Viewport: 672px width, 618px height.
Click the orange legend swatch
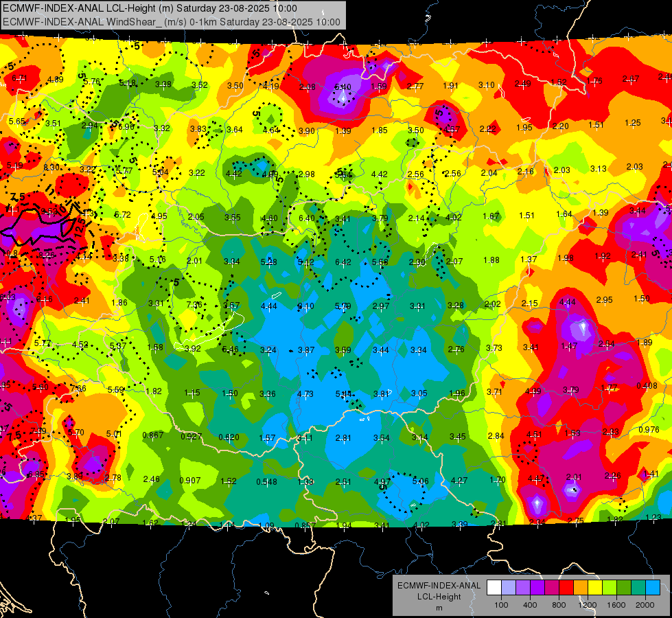pyautogui.click(x=581, y=588)
